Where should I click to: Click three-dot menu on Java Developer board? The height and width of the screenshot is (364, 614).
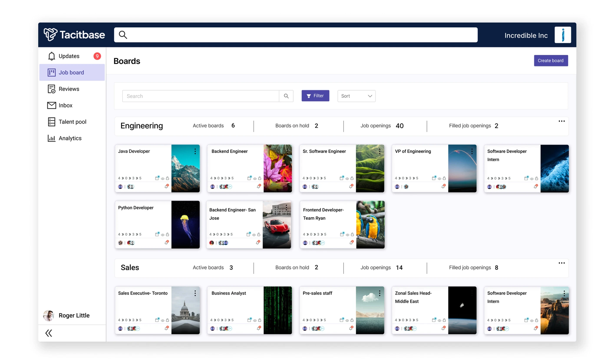coord(195,151)
